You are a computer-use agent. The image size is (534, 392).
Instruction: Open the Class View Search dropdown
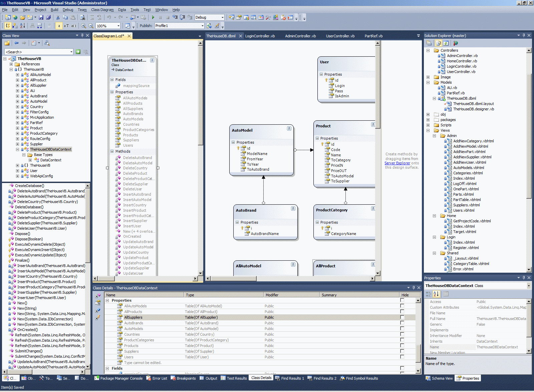point(71,52)
